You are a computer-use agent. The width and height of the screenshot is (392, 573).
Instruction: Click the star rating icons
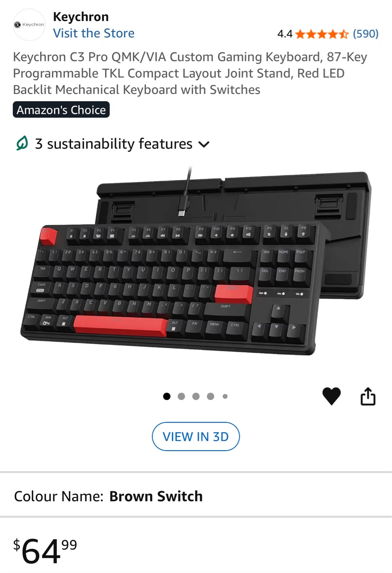coord(322,34)
